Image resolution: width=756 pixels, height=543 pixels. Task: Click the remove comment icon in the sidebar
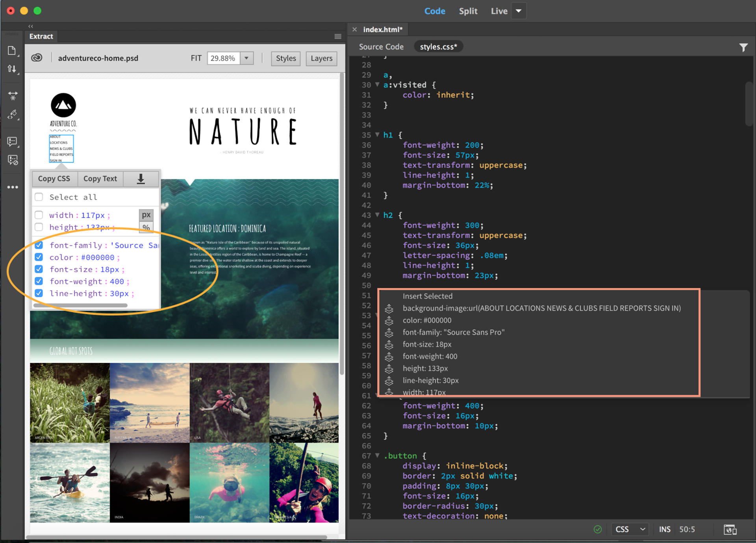[x=12, y=160]
